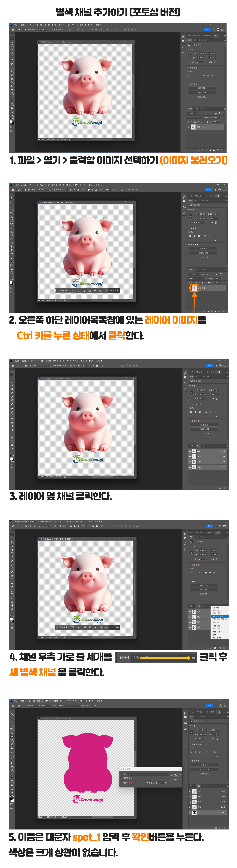Click foreground color swatch in step 1 toolbar

click(x=11, y=122)
